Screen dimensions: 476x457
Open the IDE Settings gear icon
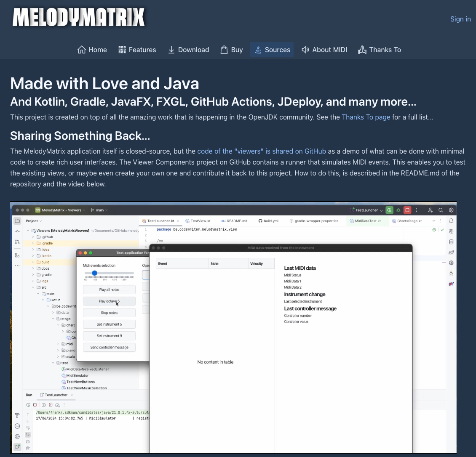[451, 210]
